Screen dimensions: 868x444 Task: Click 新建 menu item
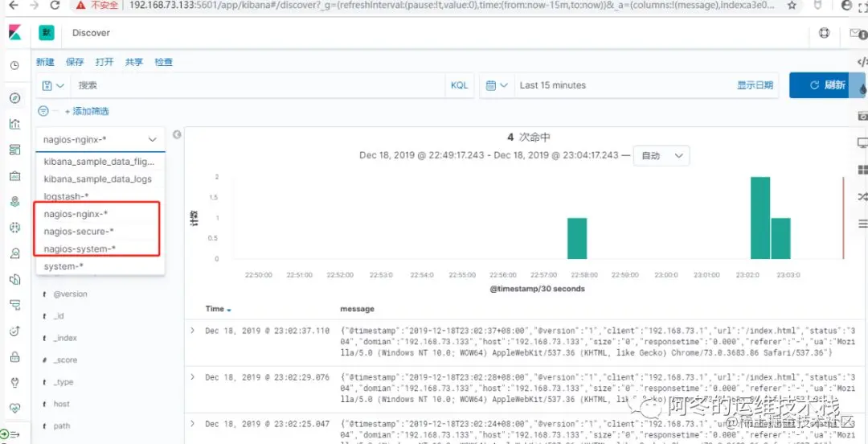[x=45, y=62]
